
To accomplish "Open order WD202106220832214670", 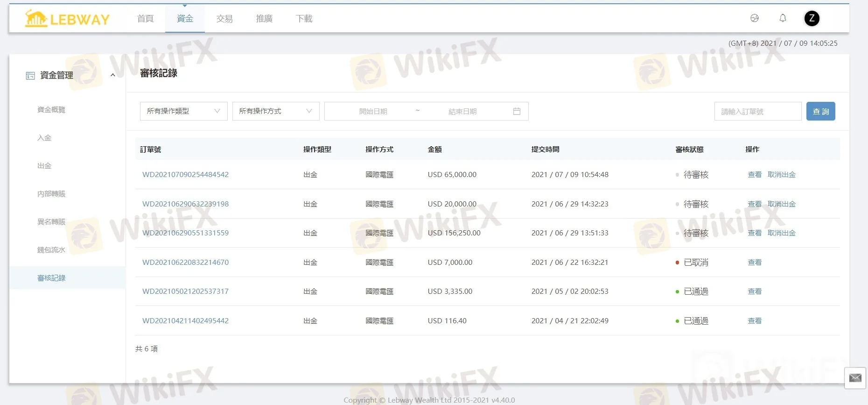I will pyautogui.click(x=185, y=263).
